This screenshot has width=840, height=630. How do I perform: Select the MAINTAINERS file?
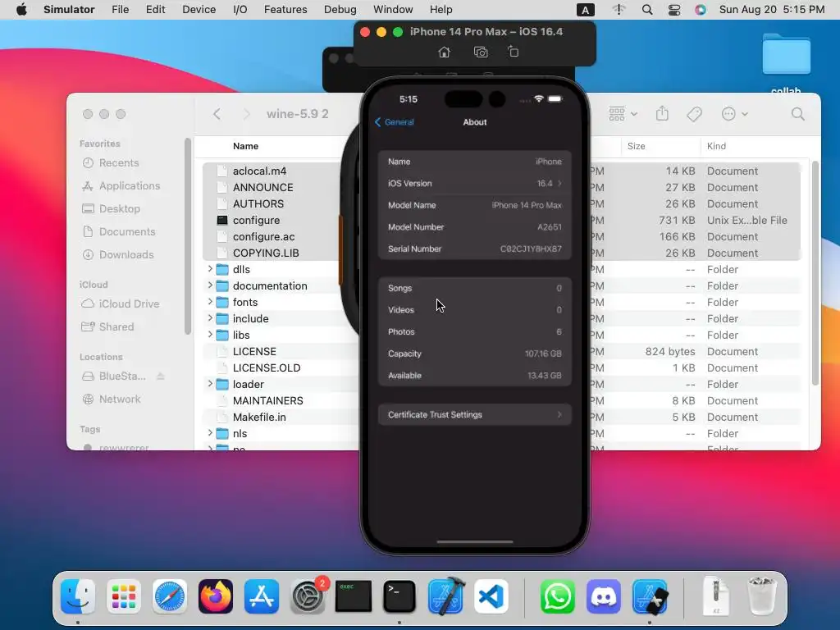click(x=268, y=400)
